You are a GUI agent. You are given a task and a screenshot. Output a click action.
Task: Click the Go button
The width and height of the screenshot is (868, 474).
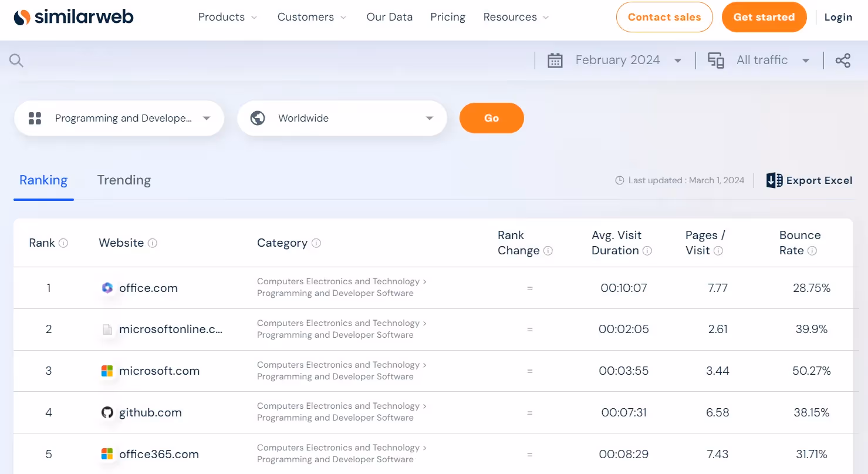coord(492,117)
